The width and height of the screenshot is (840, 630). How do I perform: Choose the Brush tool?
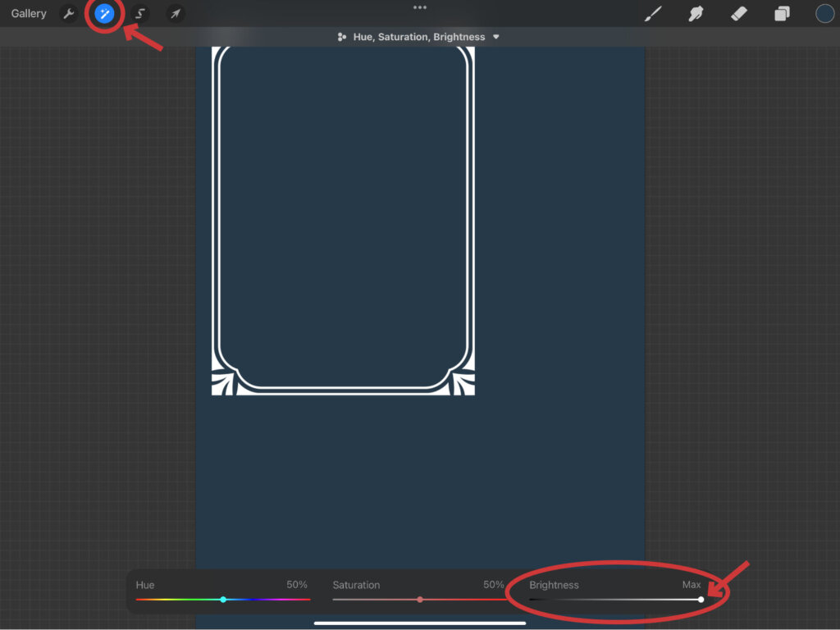[653, 14]
